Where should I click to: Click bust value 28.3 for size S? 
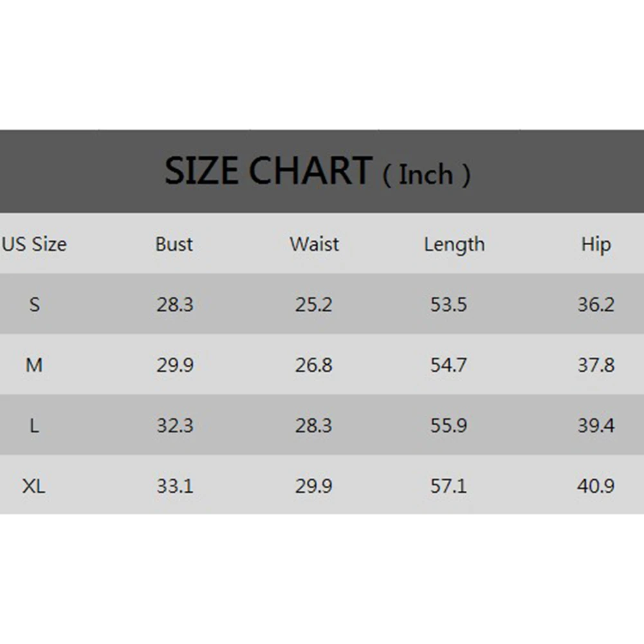(175, 305)
